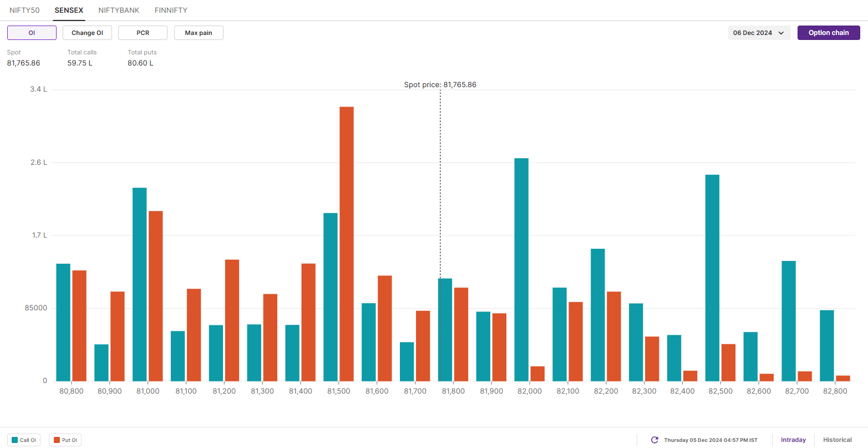The image size is (868, 448).
Task: Click the 85000 axis label
Action: point(36,308)
